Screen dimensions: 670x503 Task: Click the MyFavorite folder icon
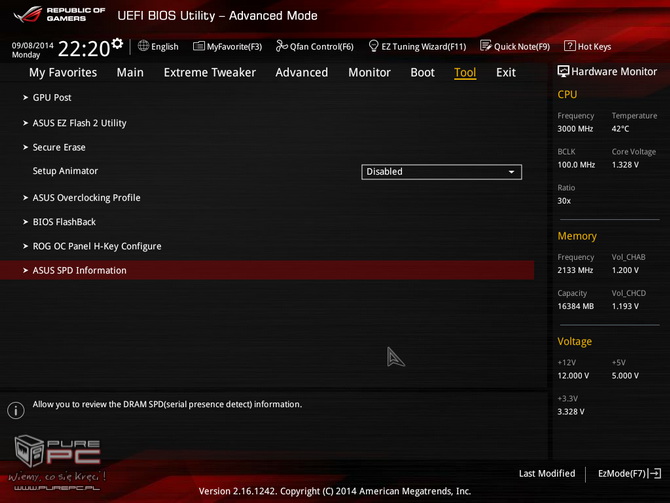tap(199, 46)
